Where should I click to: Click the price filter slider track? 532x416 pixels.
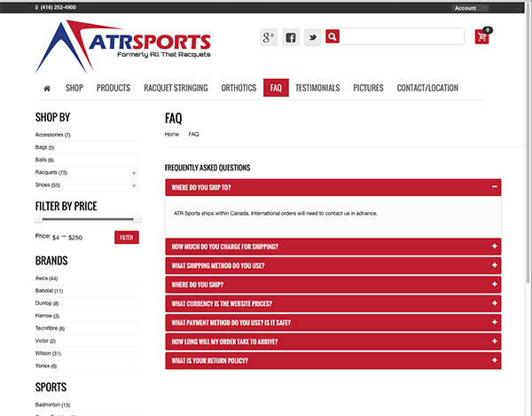[x=86, y=218]
